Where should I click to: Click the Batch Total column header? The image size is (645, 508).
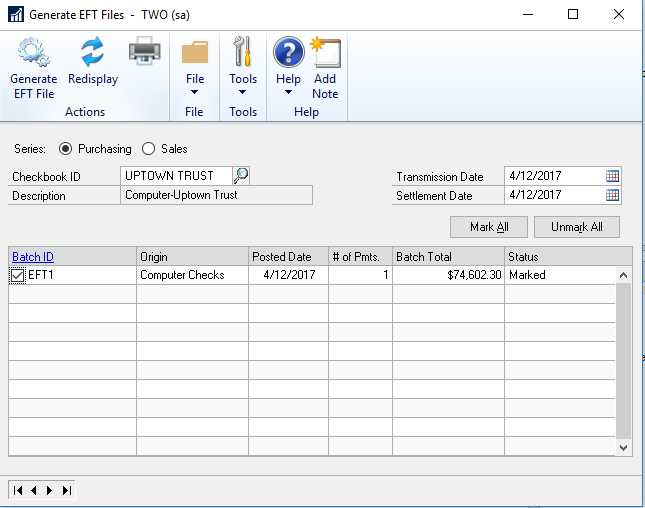pos(448,257)
